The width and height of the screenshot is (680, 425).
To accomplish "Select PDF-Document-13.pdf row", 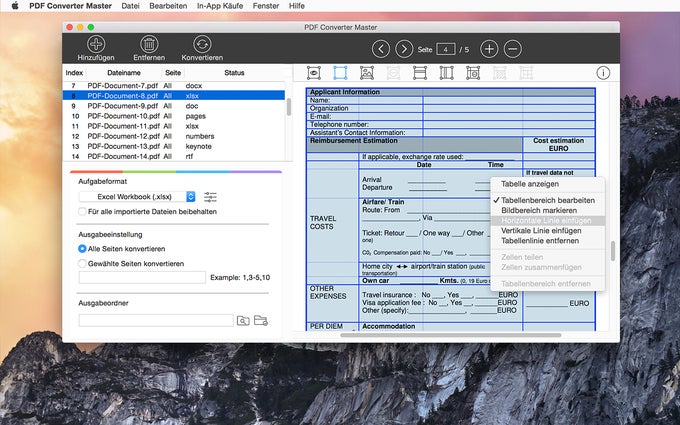I will [x=174, y=146].
